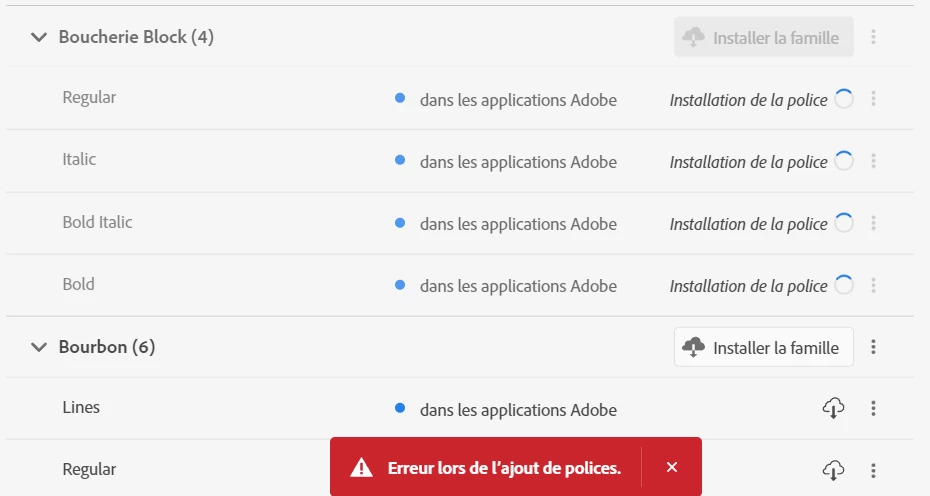Open more options for Bourbon Regular
This screenshot has width=930, height=496.
coord(873,470)
